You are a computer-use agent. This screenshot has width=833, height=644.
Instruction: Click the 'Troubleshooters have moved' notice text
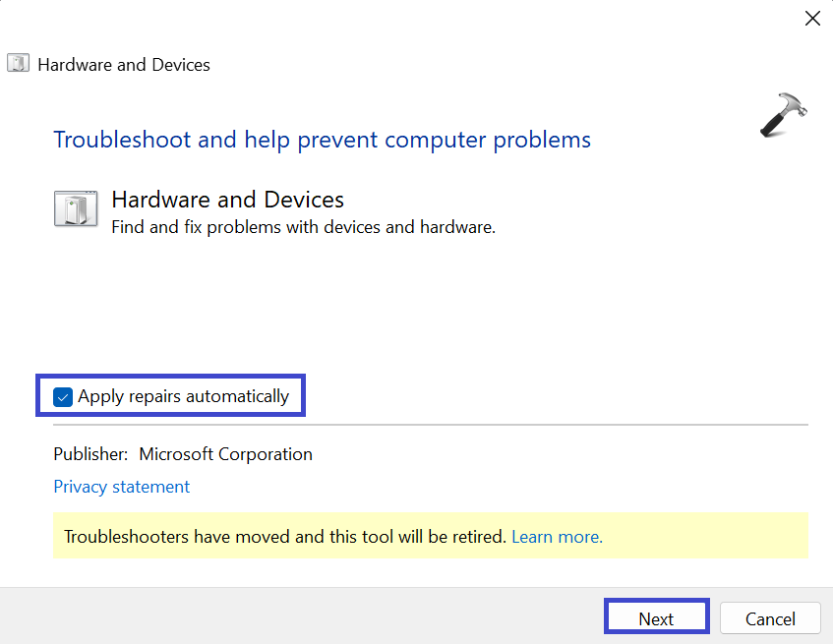pos(285,537)
